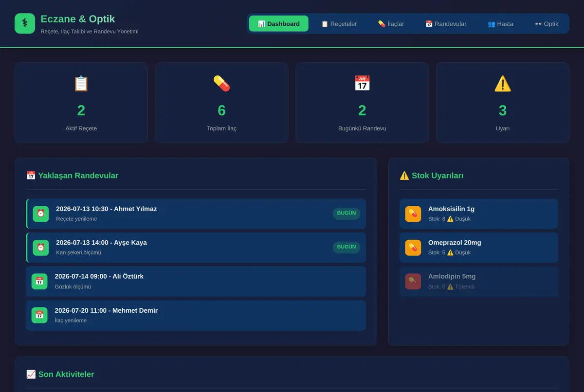The image size is (584, 392).
Task: Select the 2026-07-20 11:00 Mehmet Demir appointment title
Action: coord(106,310)
